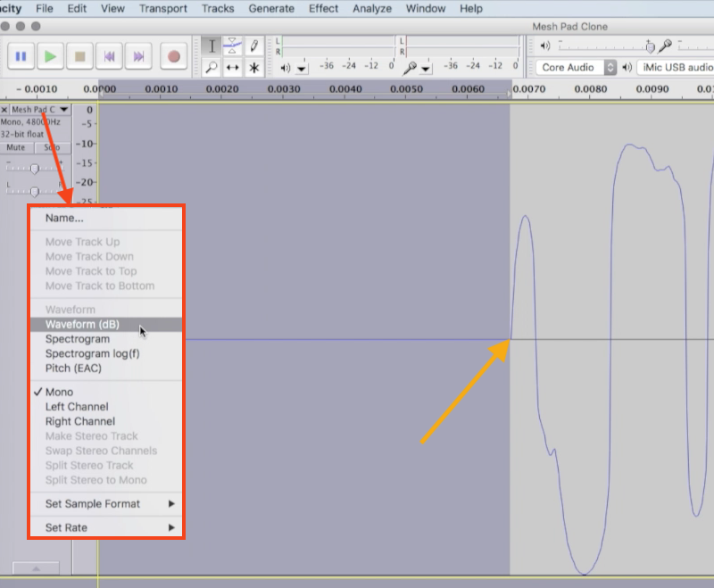
Task: Click the red Record button
Action: pyautogui.click(x=174, y=56)
